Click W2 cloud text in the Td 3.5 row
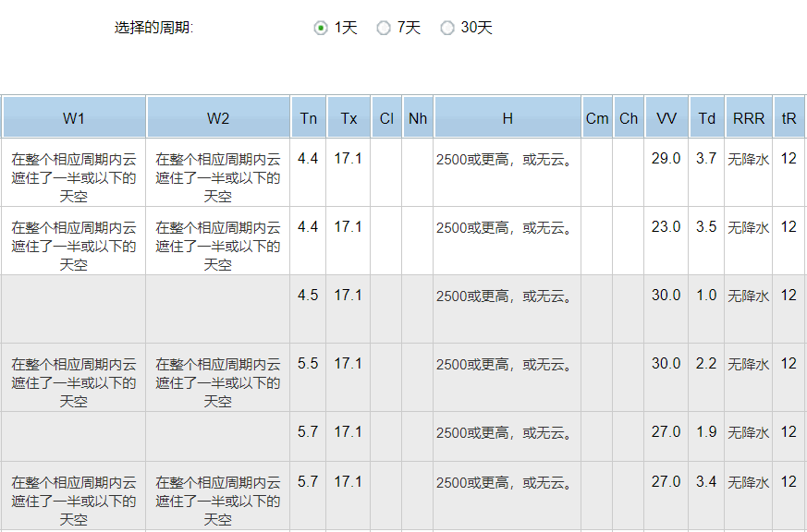Viewport: 807px width, 532px height. click(218, 247)
